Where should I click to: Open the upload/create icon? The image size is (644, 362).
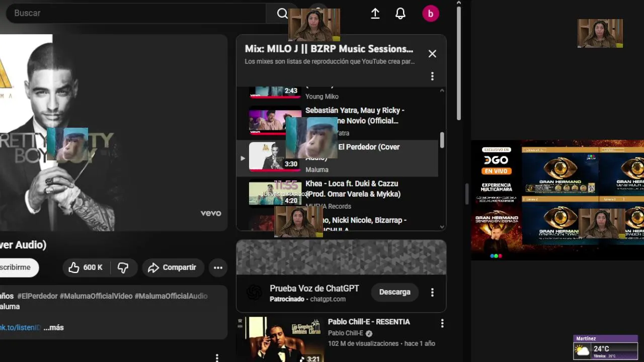[x=375, y=14]
